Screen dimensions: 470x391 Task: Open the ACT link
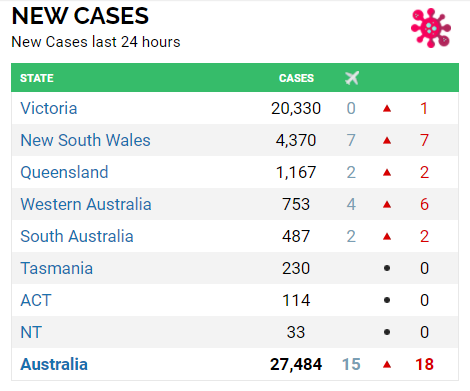point(36,300)
